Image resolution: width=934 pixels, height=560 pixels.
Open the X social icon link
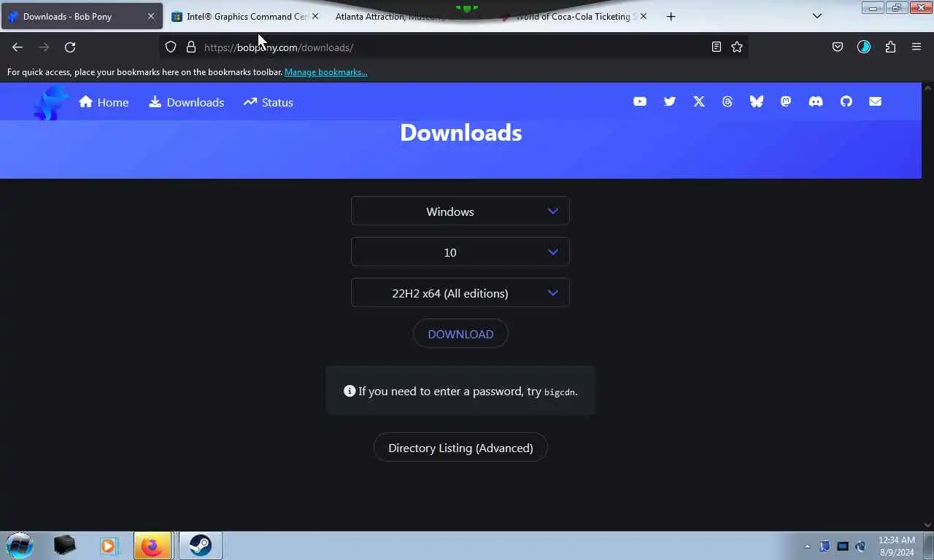click(x=699, y=102)
